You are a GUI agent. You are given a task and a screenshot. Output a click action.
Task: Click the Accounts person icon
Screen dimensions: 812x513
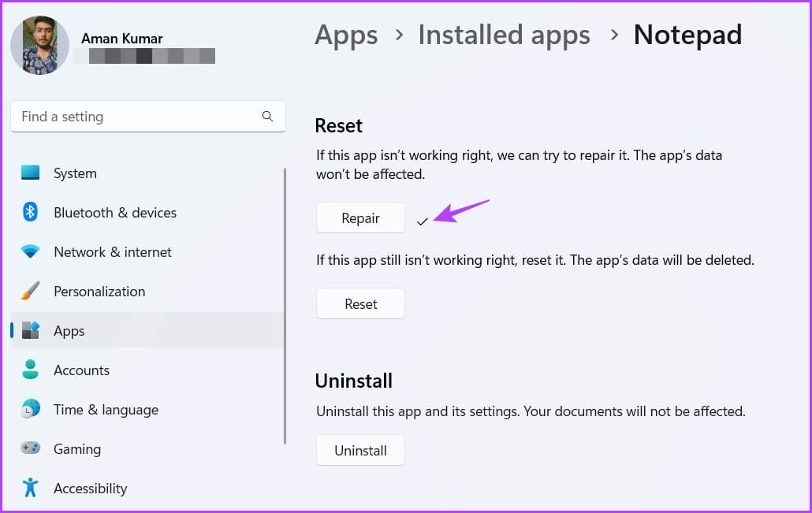click(x=30, y=370)
